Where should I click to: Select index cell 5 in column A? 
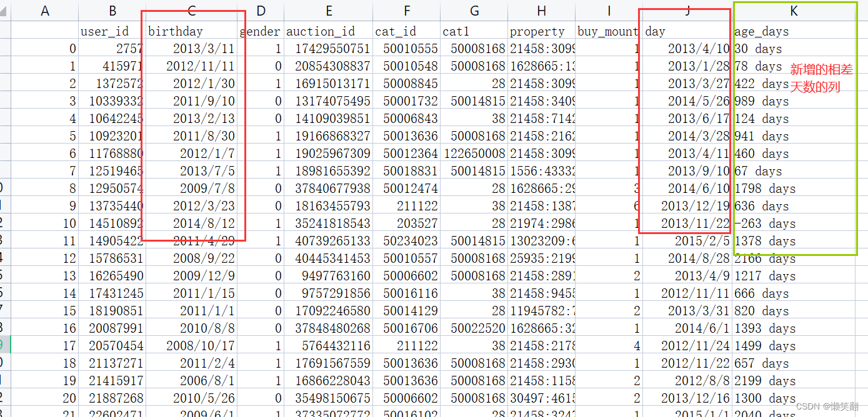point(44,136)
